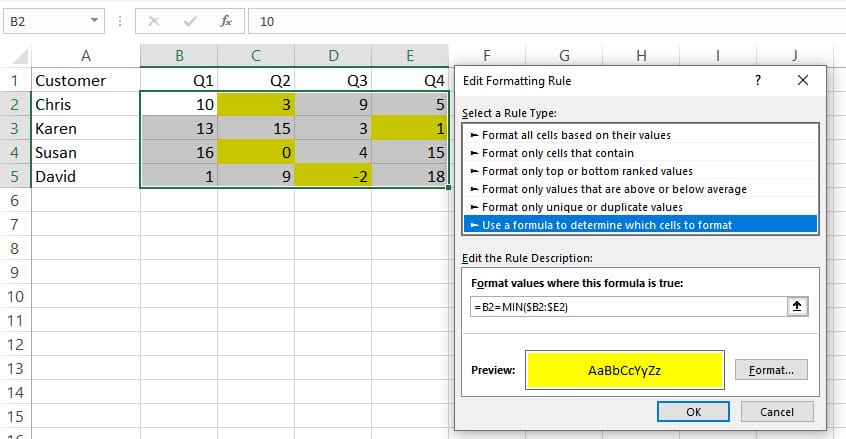846x439 pixels.
Task: Click the Help question mark in dialog
Action: click(x=759, y=80)
